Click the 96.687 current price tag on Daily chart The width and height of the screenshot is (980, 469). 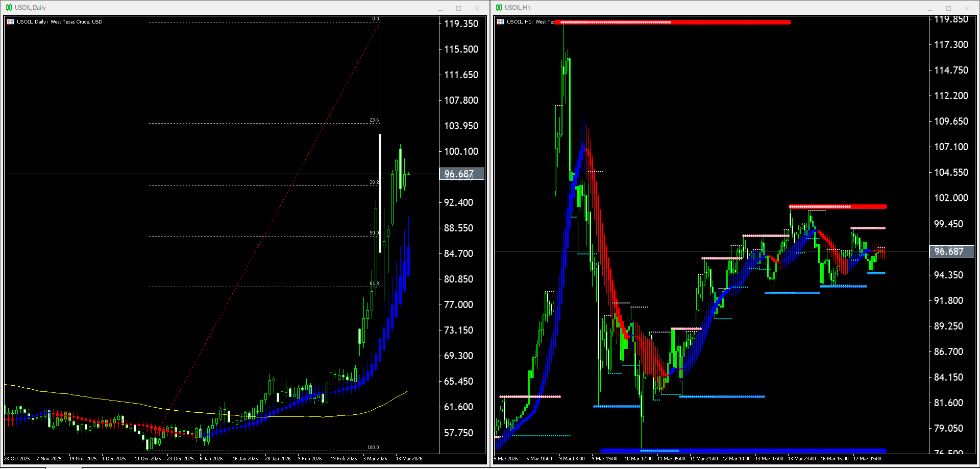pyautogui.click(x=458, y=174)
